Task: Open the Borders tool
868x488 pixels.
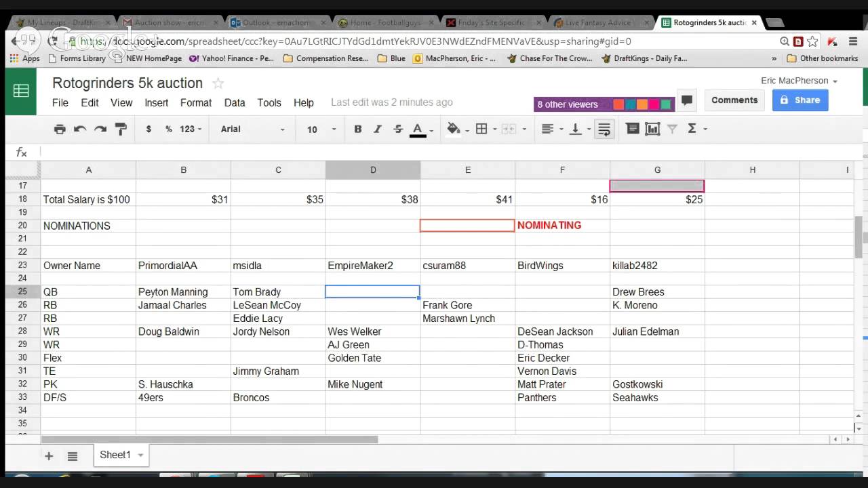Action: tap(481, 129)
